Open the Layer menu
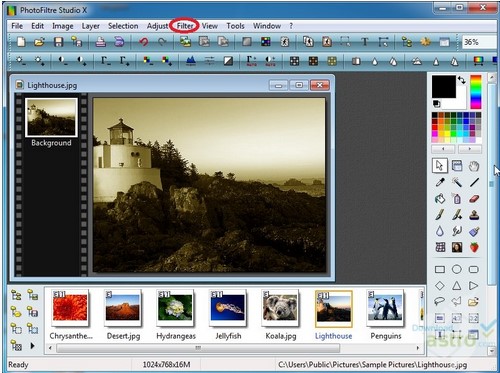The width and height of the screenshot is (500, 373). coord(91,26)
